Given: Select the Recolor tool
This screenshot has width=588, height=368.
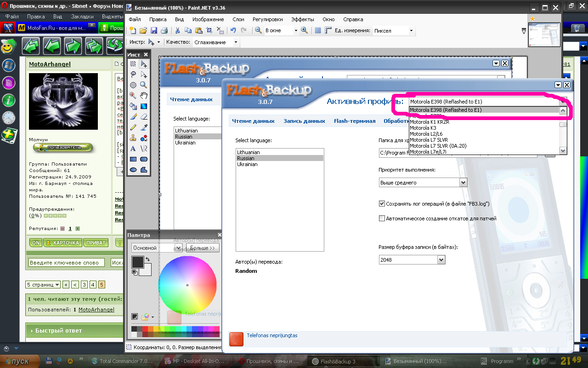Looking at the screenshot, I should click(x=144, y=138).
